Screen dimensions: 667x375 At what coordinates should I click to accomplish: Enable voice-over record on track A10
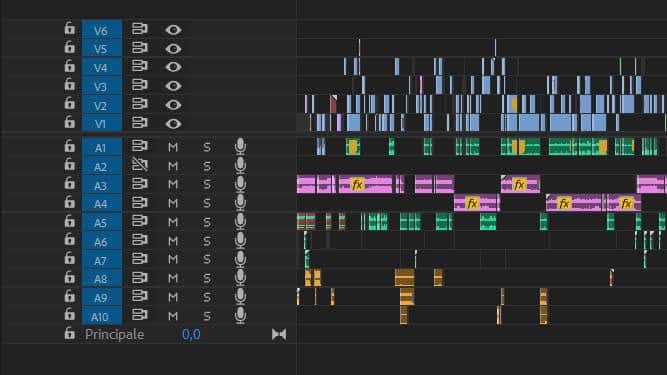point(240,315)
